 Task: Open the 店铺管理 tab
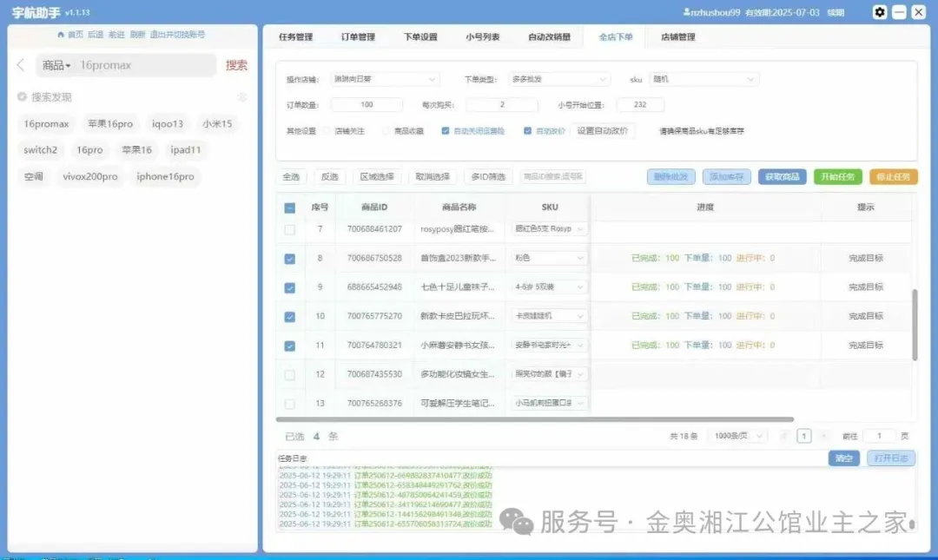[677, 37]
